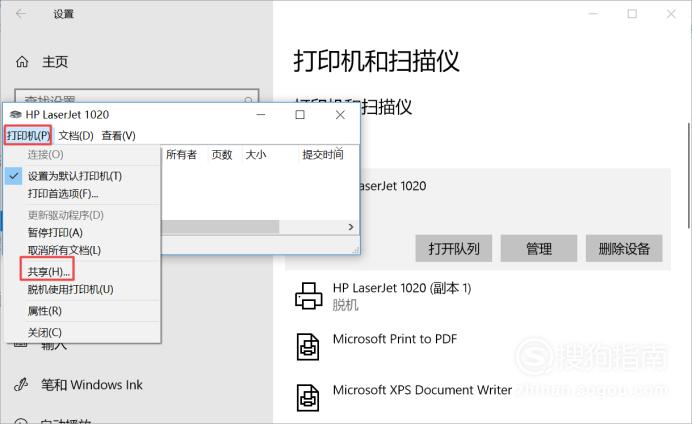Go back with the Settings back arrow
The width and height of the screenshot is (692, 424).
pyautogui.click(x=21, y=14)
